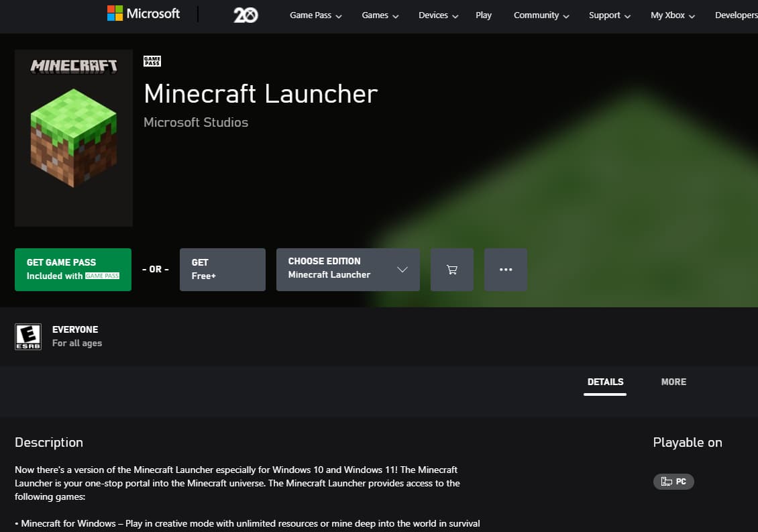Image resolution: width=758 pixels, height=532 pixels.
Task: Click the EVERYONE rating label
Action: [x=75, y=329]
